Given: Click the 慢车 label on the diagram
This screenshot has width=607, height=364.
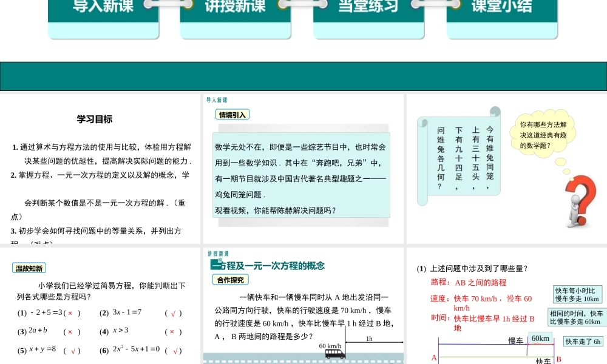Looking at the screenshot, I should [515, 341].
